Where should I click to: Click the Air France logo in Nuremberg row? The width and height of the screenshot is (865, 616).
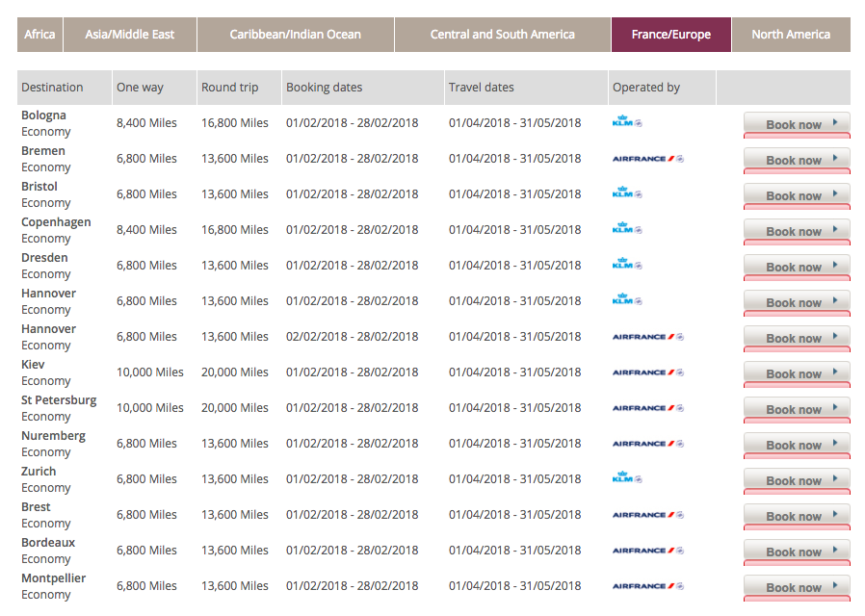pyautogui.click(x=648, y=444)
